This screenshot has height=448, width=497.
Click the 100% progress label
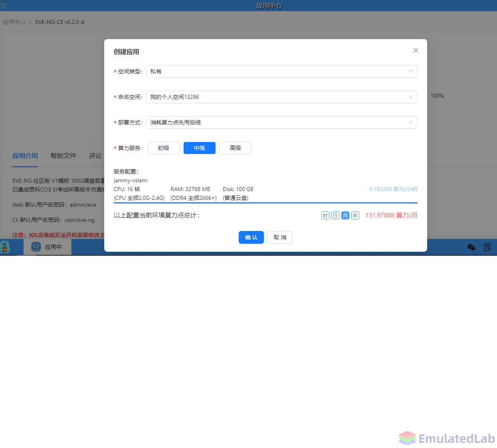[x=437, y=96]
